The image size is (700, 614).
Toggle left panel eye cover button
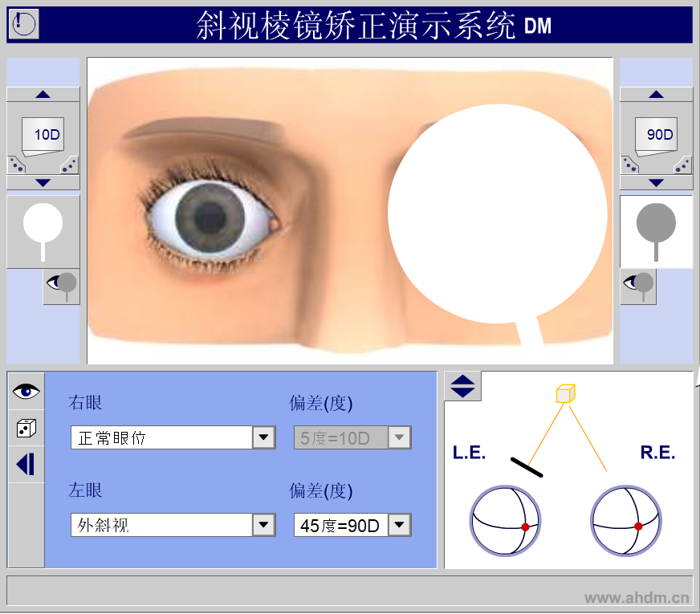point(62,287)
